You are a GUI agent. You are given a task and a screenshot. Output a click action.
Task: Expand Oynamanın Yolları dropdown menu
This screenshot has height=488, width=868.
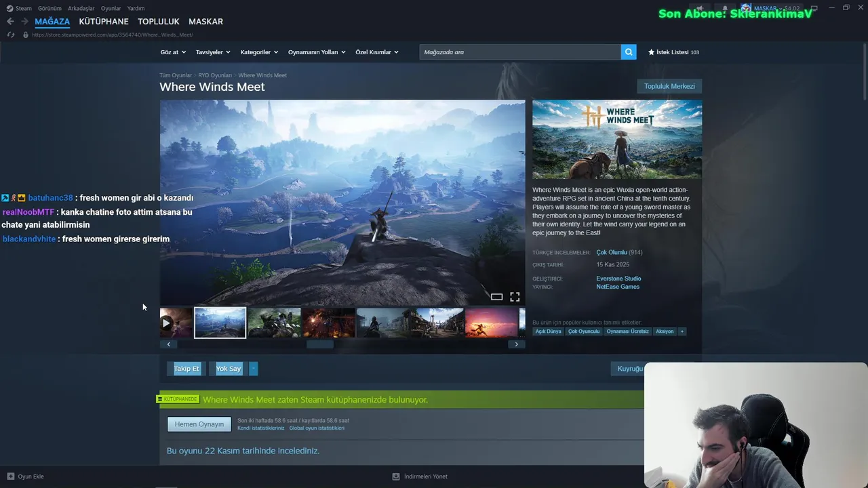[x=317, y=52]
